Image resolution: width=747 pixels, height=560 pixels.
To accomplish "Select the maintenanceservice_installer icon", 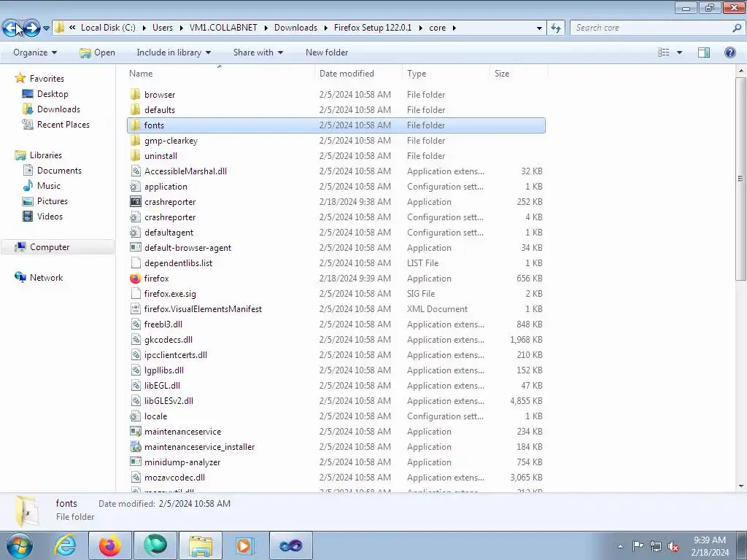I will click(x=135, y=447).
